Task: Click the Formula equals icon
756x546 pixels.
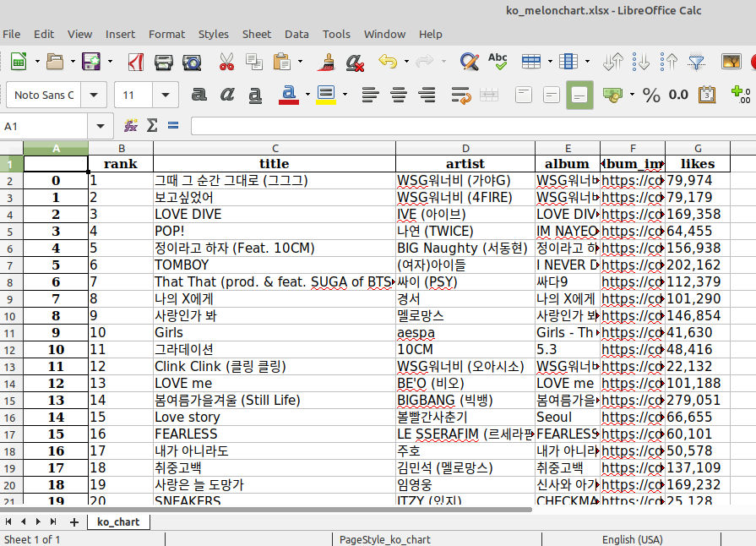Action: [173, 126]
